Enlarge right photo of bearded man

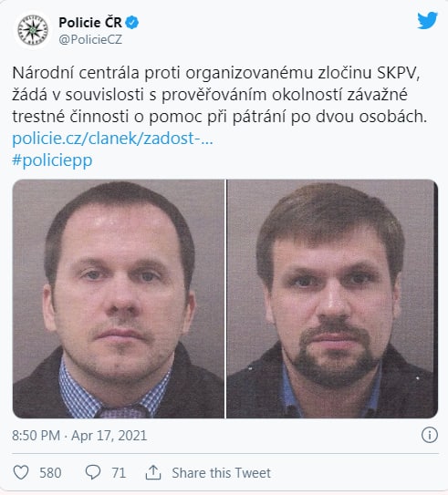point(332,299)
